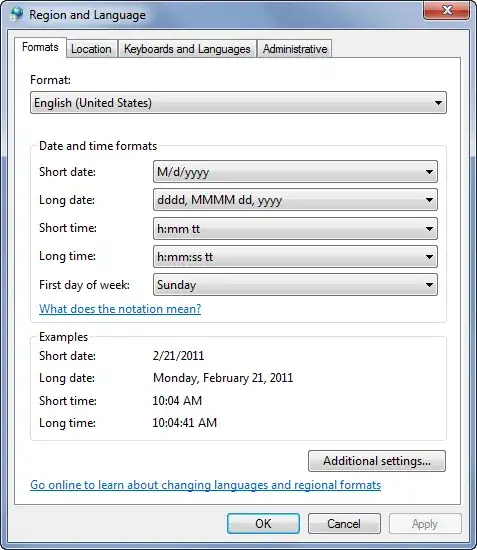Screen dimensions: 477x550
Task: Click the Cancel button
Action: click(344, 524)
